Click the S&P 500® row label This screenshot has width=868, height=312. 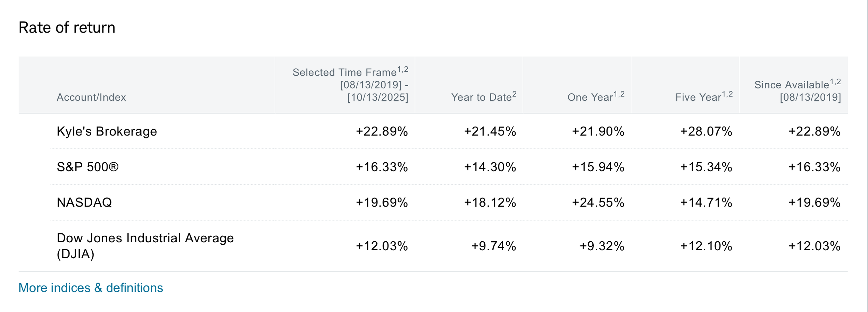[x=87, y=167]
